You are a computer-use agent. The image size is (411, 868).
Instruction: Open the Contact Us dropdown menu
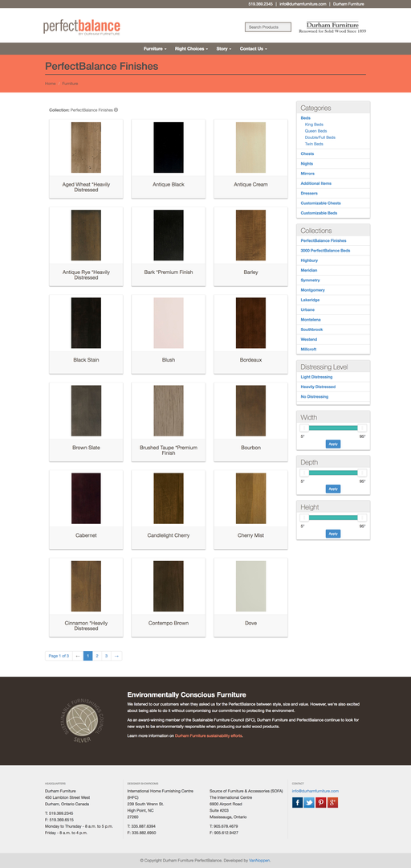pos(254,49)
